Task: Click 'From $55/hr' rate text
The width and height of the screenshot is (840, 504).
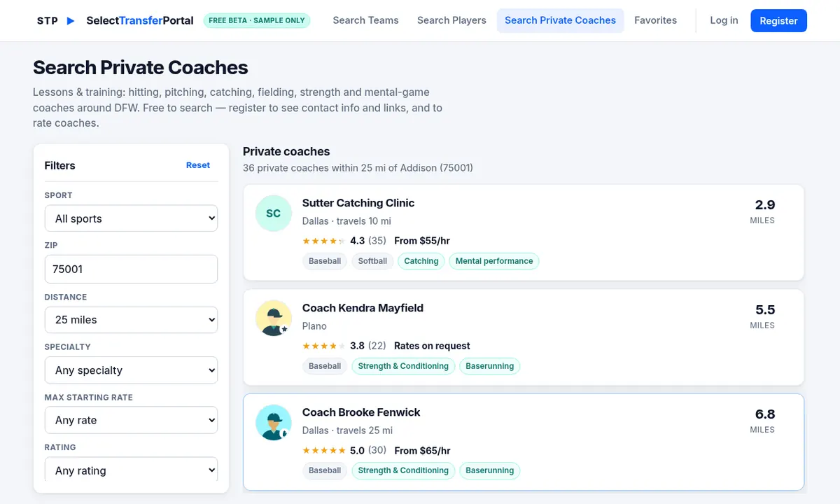Action: tap(422, 241)
